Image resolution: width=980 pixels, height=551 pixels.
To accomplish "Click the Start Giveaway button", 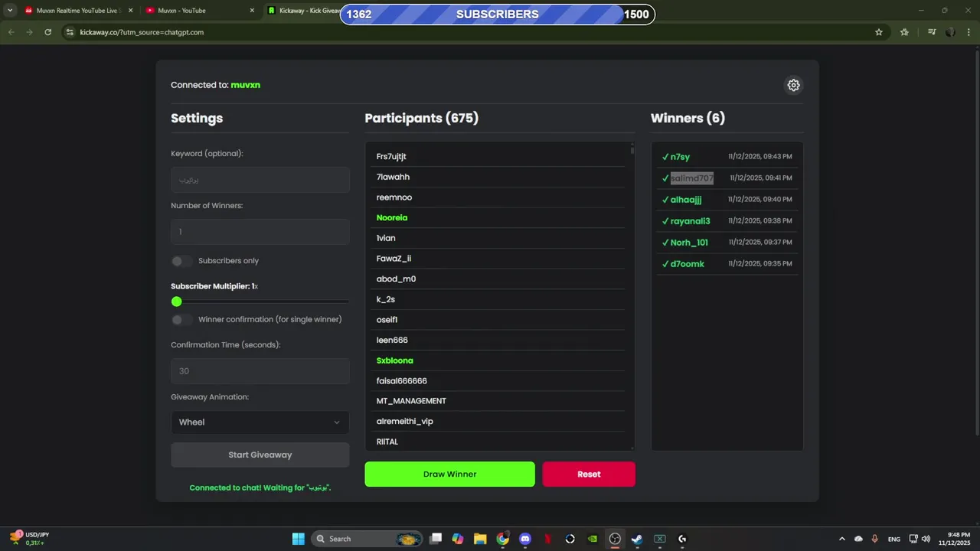I will (x=260, y=455).
